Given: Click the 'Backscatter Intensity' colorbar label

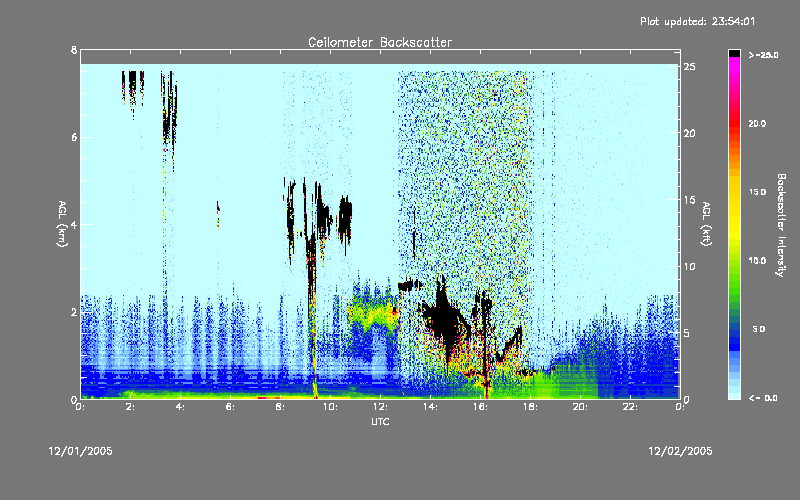Looking at the screenshot, I should [781, 225].
